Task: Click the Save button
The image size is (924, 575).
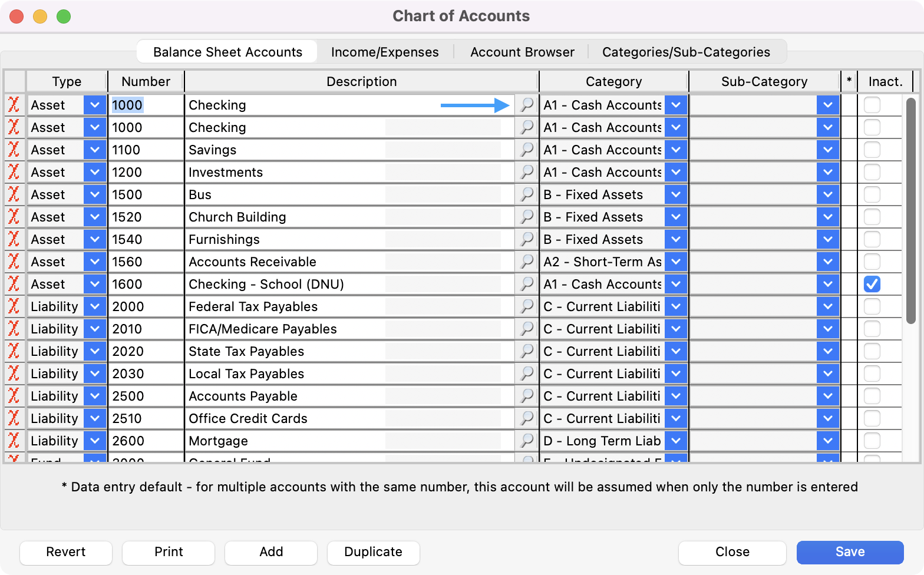Action: tap(850, 552)
